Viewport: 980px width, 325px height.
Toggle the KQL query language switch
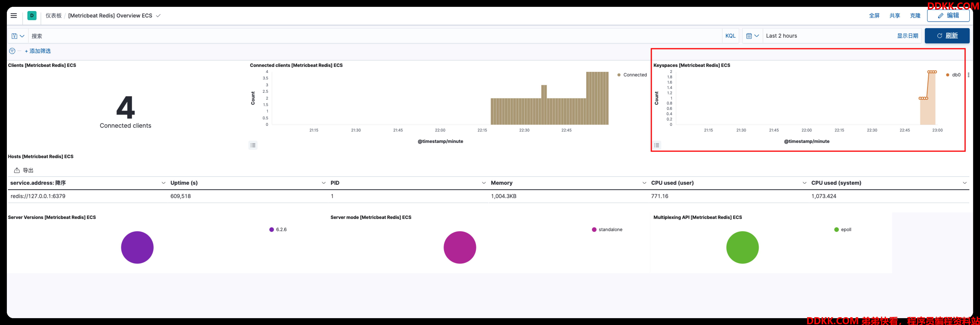(x=730, y=36)
